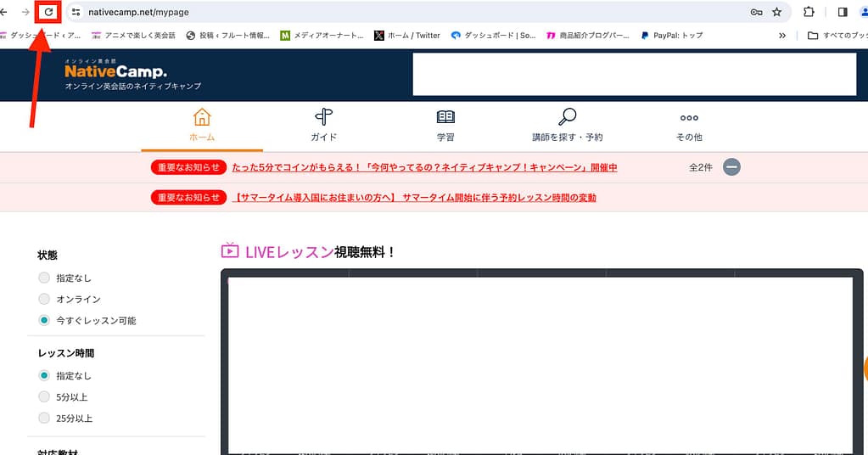
Task: Open the アニメで楽しく英会話 bookmark
Action: click(133, 36)
